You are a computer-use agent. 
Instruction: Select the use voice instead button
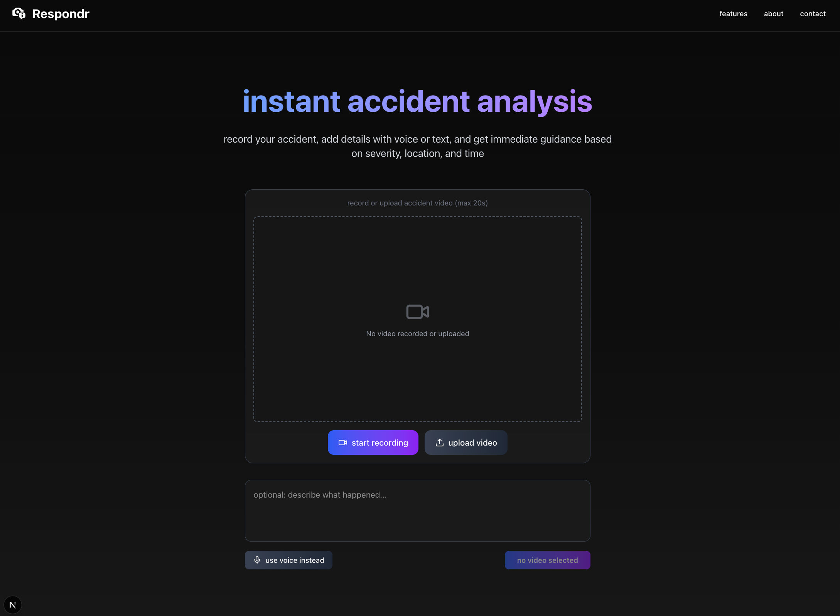(295, 560)
